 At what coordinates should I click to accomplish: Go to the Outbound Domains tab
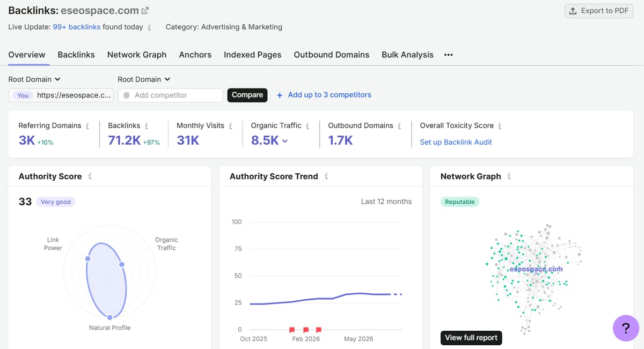[332, 55]
